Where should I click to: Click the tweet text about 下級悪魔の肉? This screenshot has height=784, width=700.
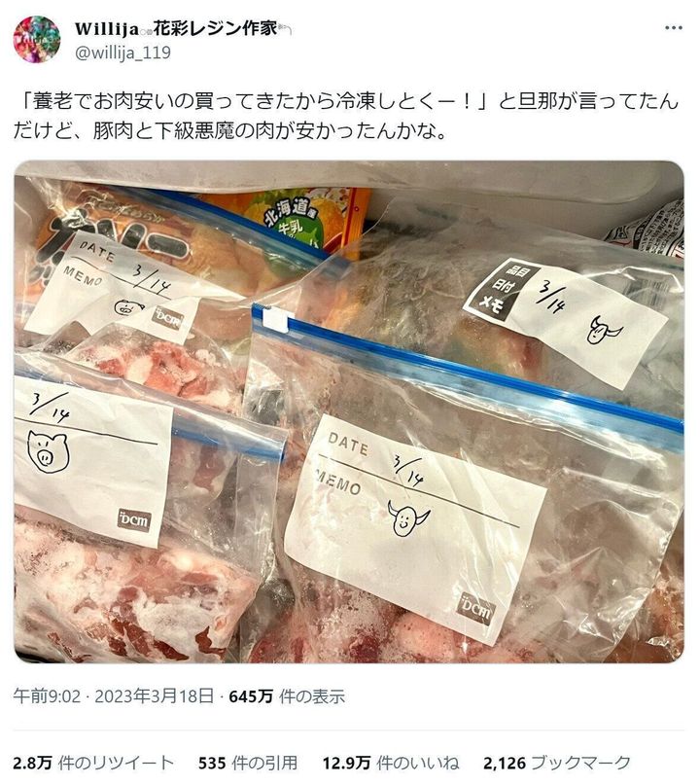(345, 116)
